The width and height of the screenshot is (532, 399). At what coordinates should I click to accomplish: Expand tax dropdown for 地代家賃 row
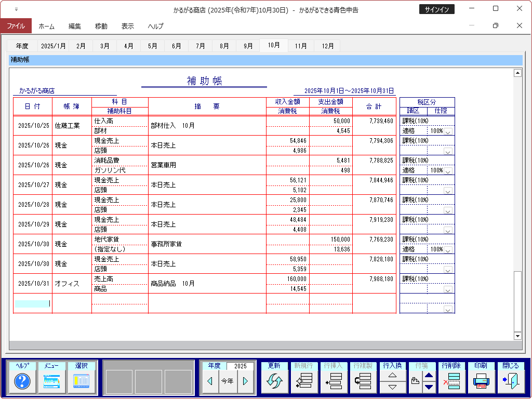point(448,250)
